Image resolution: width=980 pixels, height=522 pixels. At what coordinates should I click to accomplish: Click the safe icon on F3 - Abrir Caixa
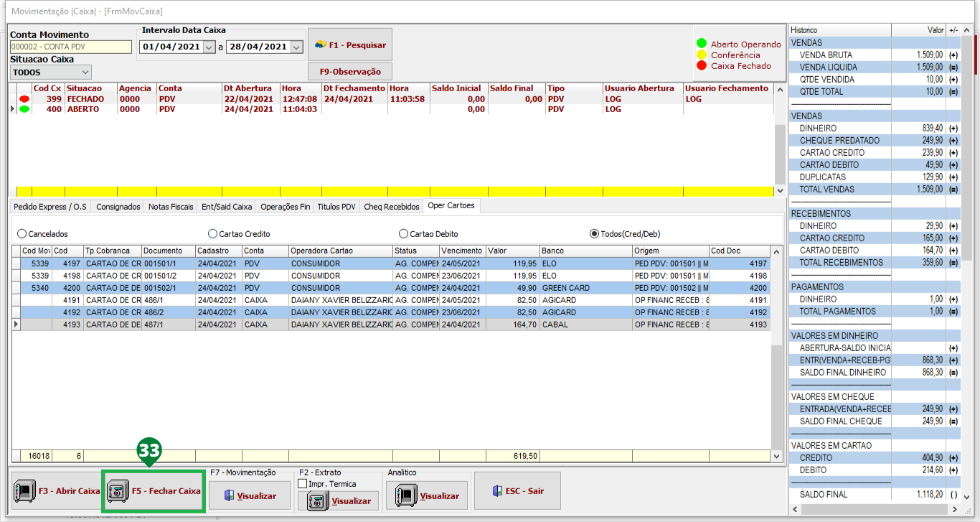click(x=24, y=491)
